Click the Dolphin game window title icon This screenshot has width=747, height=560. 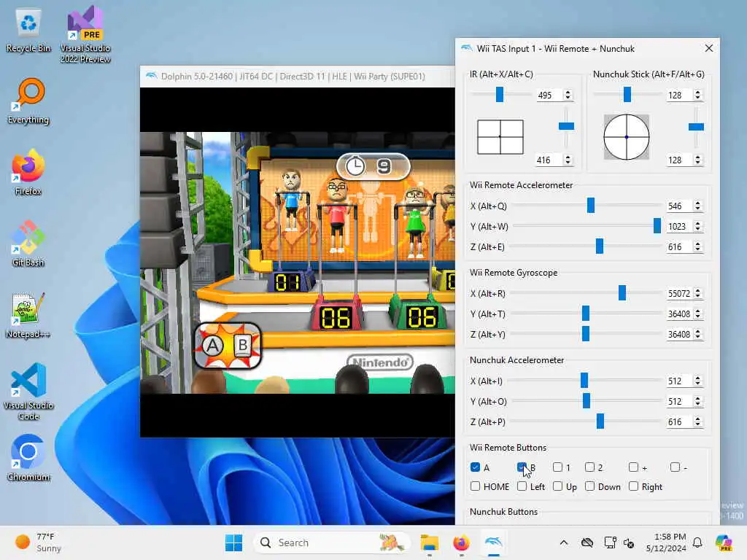[x=151, y=76]
